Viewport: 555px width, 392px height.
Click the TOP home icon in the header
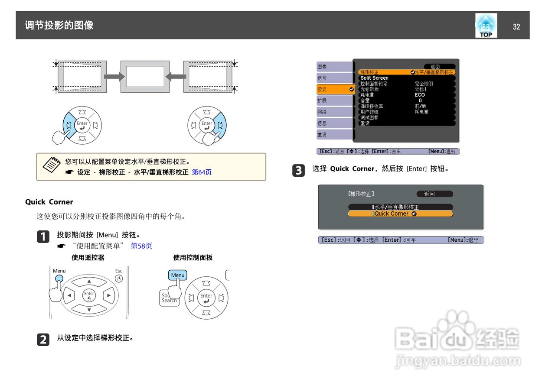486,25
